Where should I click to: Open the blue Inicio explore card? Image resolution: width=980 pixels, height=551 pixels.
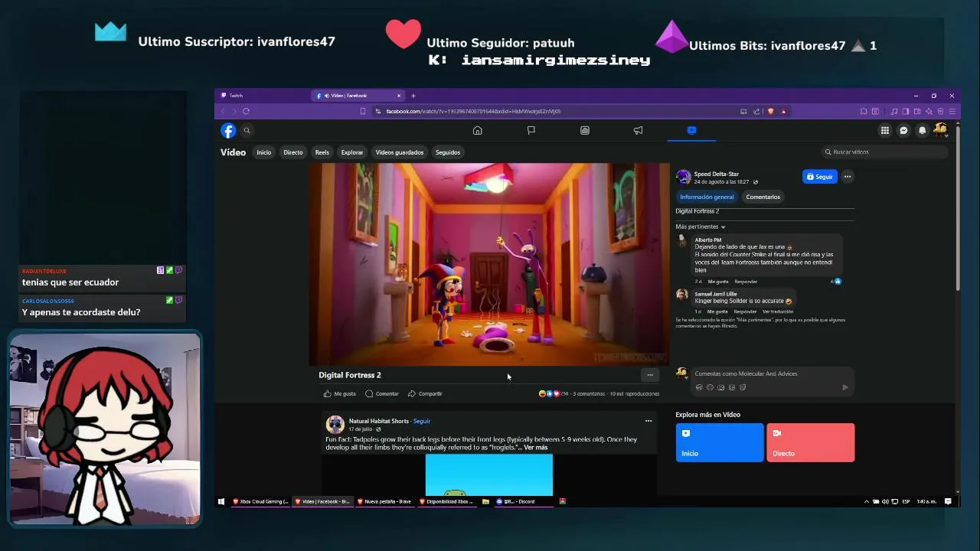720,442
